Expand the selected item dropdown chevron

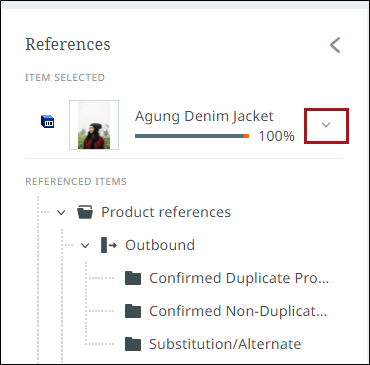(x=326, y=125)
